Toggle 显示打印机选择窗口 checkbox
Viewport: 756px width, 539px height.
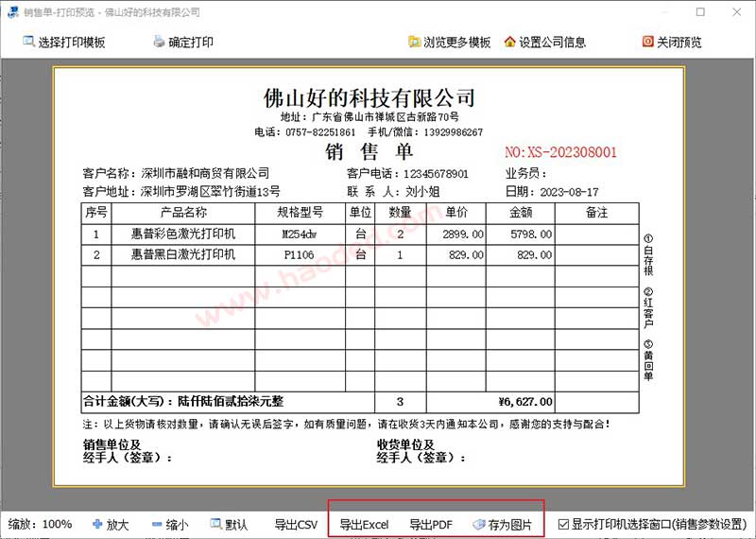pos(563,524)
